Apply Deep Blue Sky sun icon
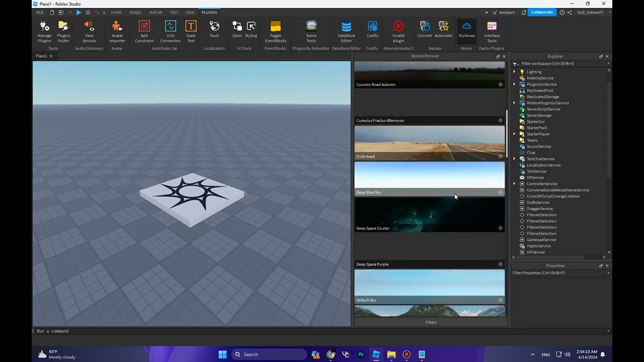The width and height of the screenshot is (644, 362). pos(500,193)
